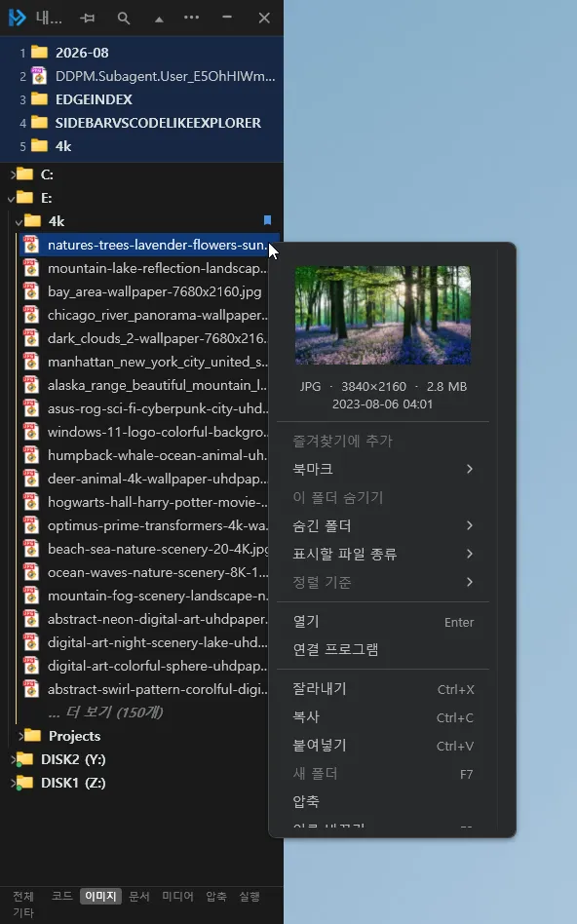The image size is (577, 924).
Task: Open the 북마크 submenu
Action: (383, 469)
